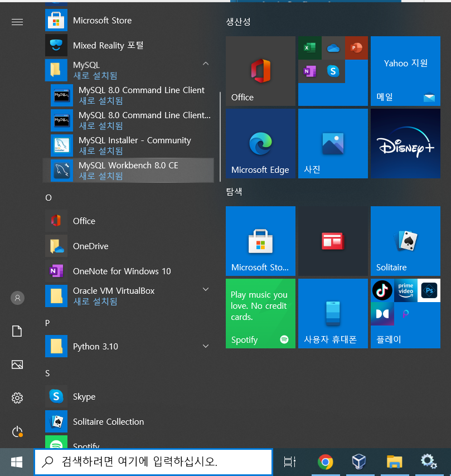The width and height of the screenshot is (451, 476).
Task: Click the app list scrollbar
Action: pos(220,137)
